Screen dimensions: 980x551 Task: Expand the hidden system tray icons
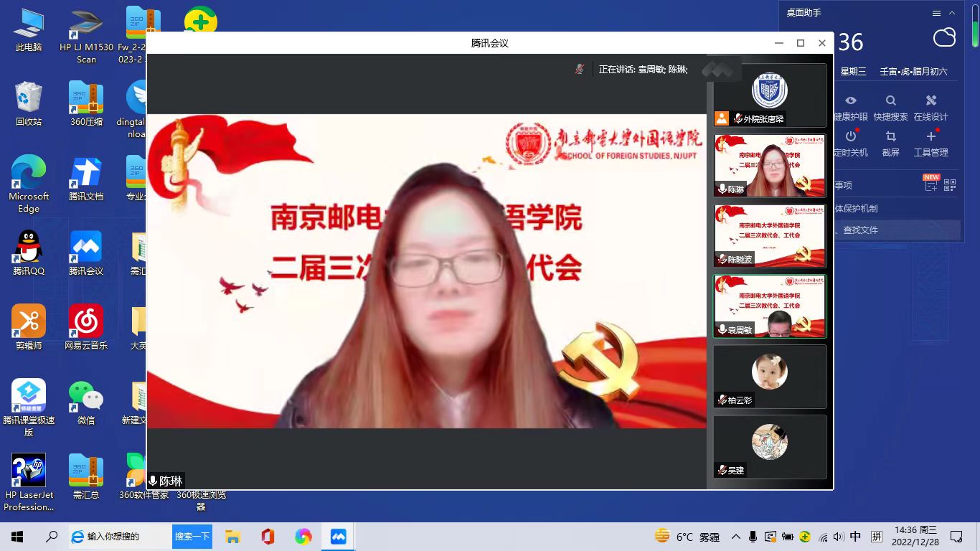pos(735,537)
